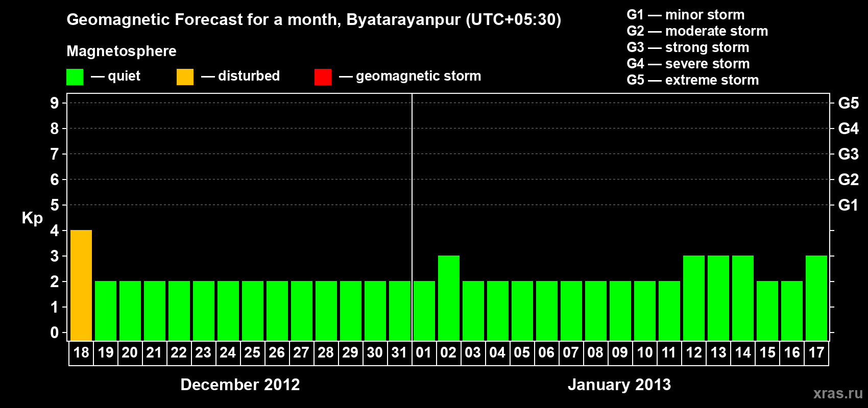Click date label 28 on x-axis
The height and width of the screenshot is (408, 868).
326,352
